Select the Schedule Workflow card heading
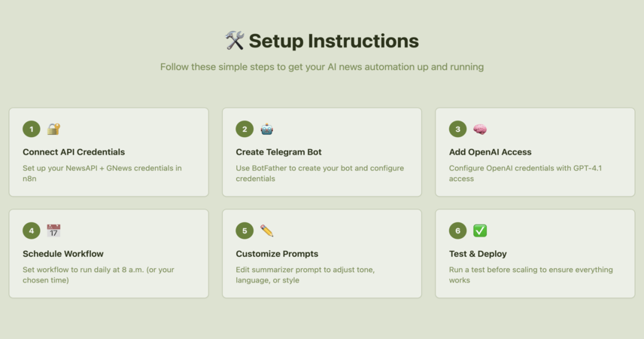Viewport: 644px width, 339px height. [x=63, y=254]
